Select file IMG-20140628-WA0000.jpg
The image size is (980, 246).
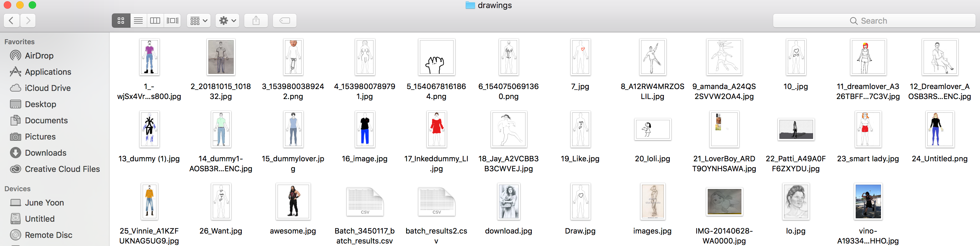point(724,201)
